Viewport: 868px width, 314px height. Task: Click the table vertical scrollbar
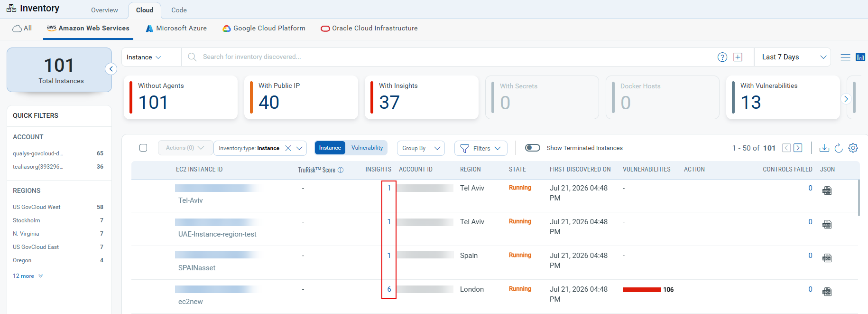(x=859, y=198)
